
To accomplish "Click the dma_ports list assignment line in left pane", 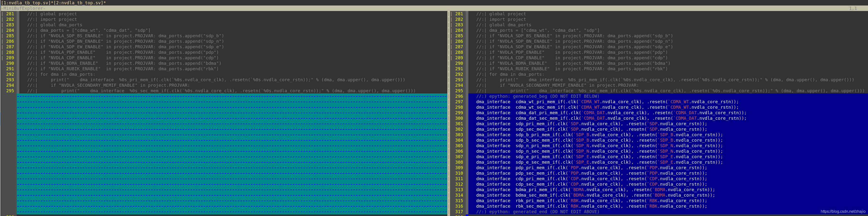I will click(89, 30).
